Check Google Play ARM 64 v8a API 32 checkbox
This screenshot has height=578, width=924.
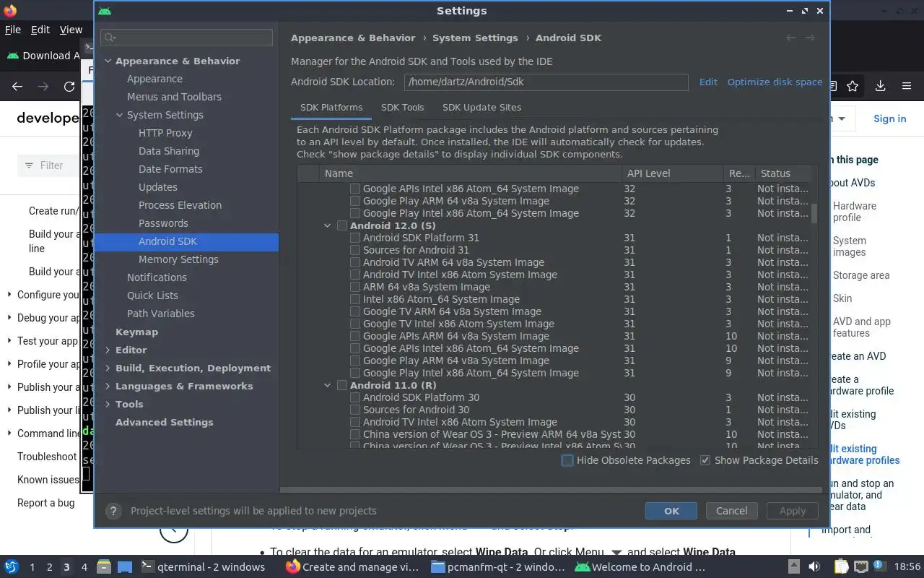click(355, 201)
